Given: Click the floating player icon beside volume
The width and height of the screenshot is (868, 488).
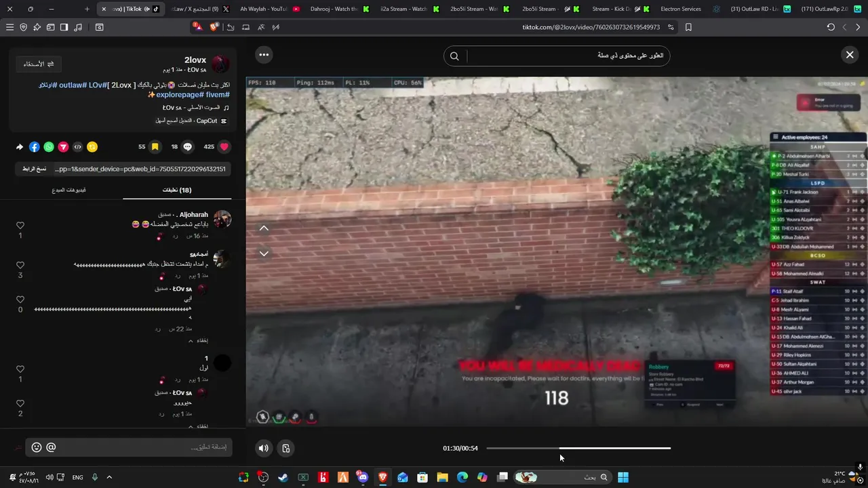Looking at the screenshot, I should click(x=286, y=448).
